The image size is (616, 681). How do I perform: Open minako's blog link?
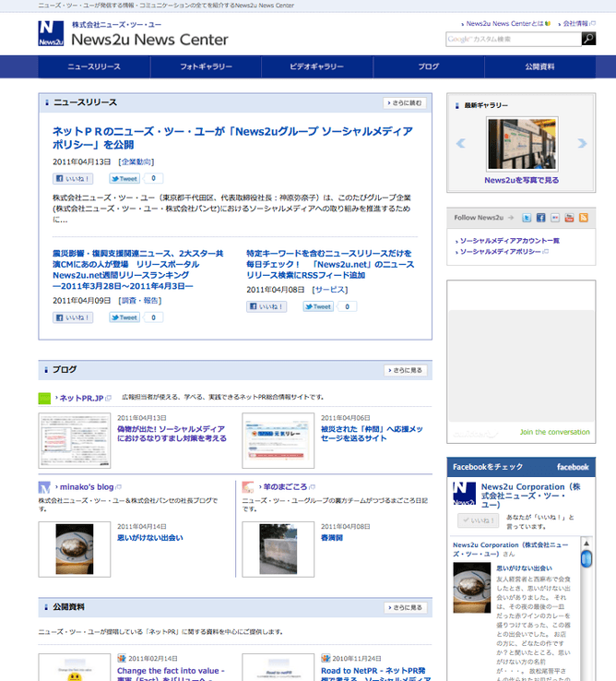tap(89, 487)
